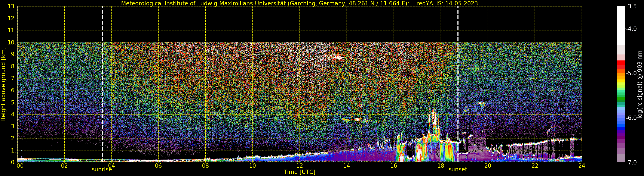Click the '-5.0' value on the colorbar

631,73
